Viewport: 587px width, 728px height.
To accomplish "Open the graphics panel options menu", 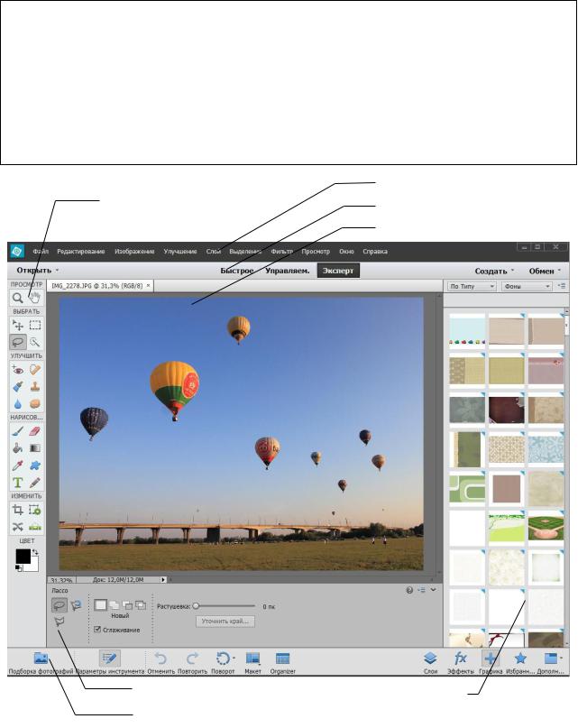I will pos(562,287).
